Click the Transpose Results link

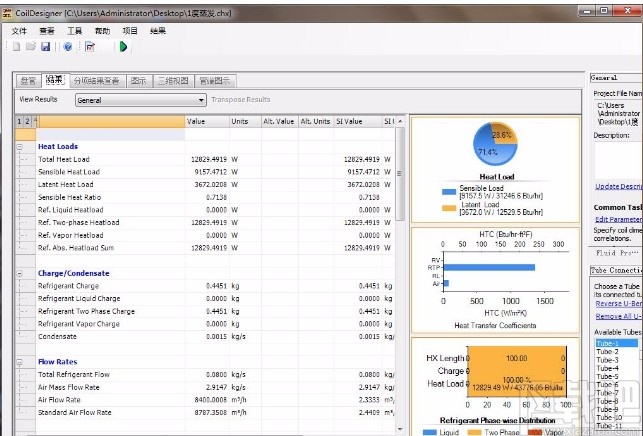click(x=241, y=100)
